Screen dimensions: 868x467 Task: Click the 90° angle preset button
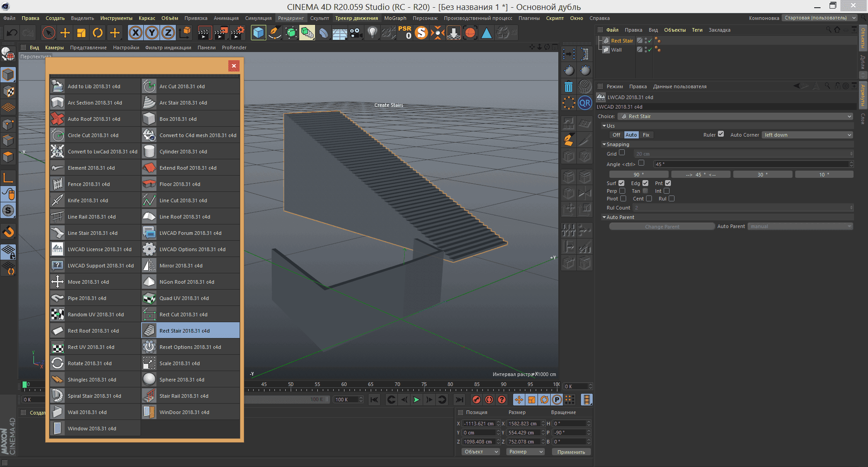point(638,174)
